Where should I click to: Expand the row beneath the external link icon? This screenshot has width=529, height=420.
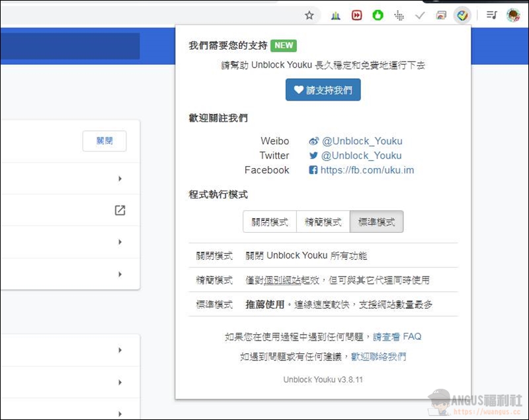coord(120,242)
